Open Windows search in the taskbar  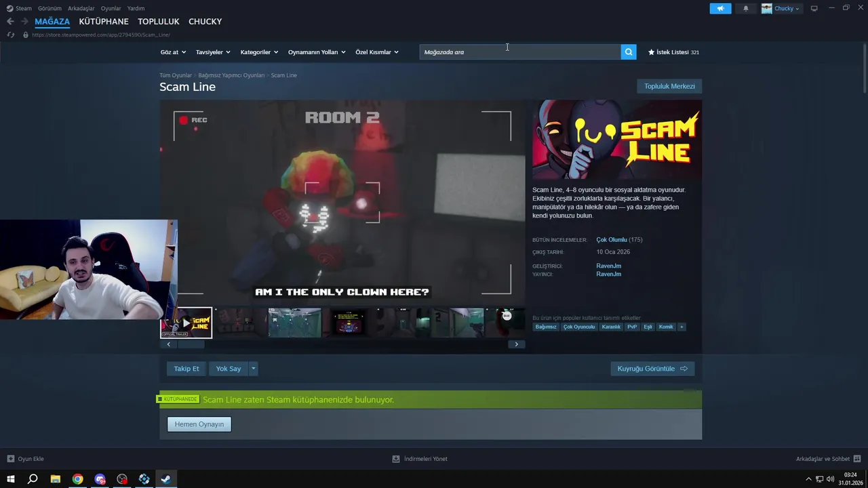(33, 479)
